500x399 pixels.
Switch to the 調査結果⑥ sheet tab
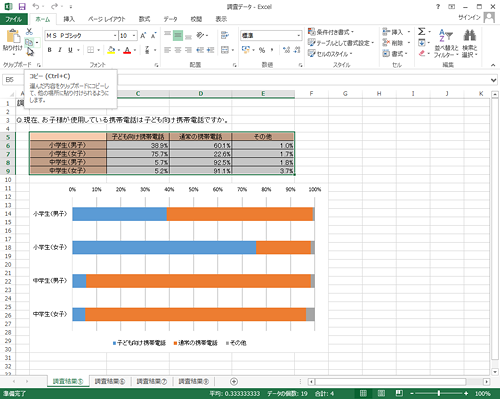(x=110, y=381)
